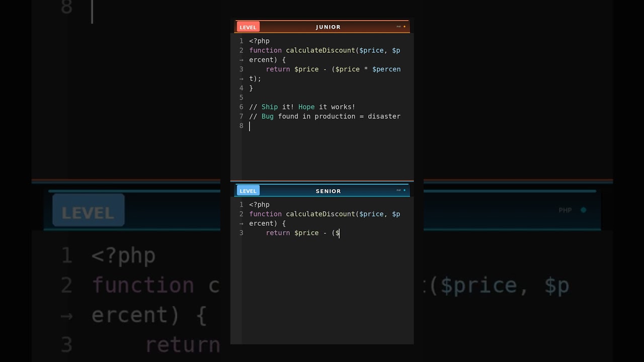Image resolution: width=644 pixels, height=362 pixels.
Task: Select the JUNIOR panel title
Action: tap(328, 27)
